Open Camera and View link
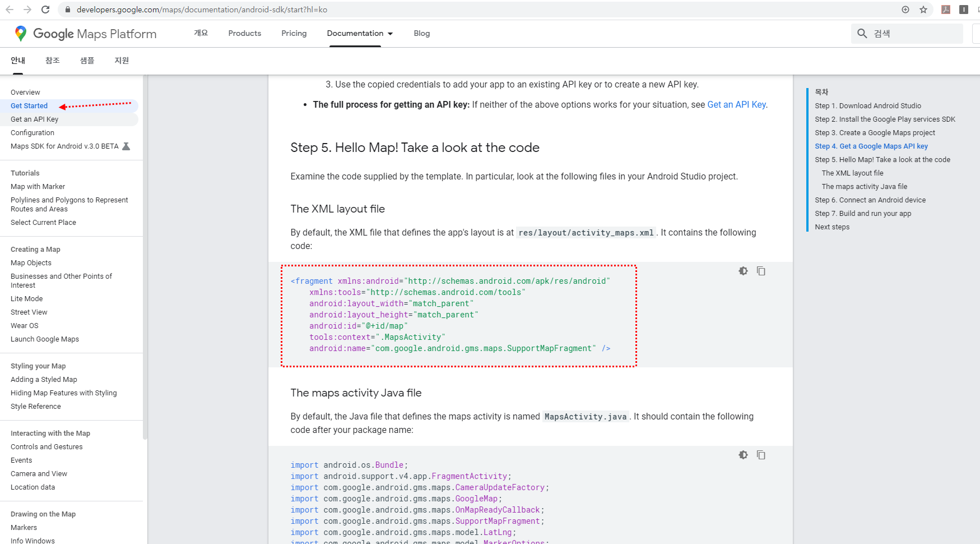Screen dimensions: 980x544 click(x=39, y=474)
